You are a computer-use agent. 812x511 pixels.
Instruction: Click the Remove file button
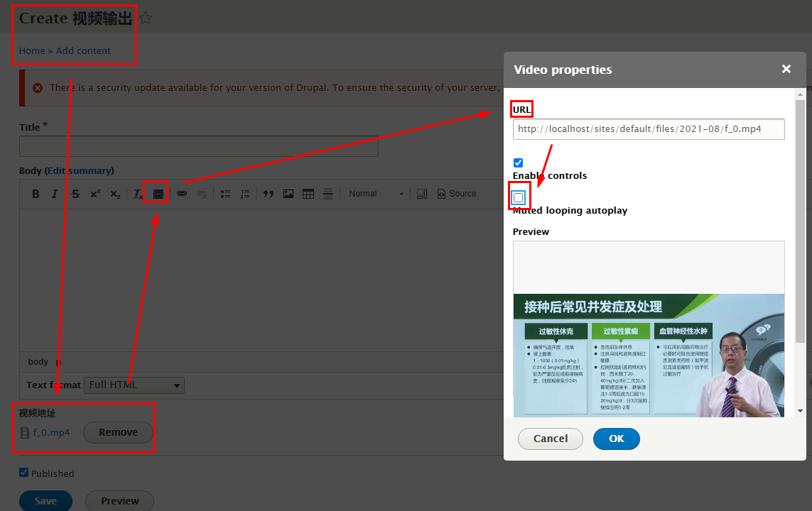tap(118, 432)
